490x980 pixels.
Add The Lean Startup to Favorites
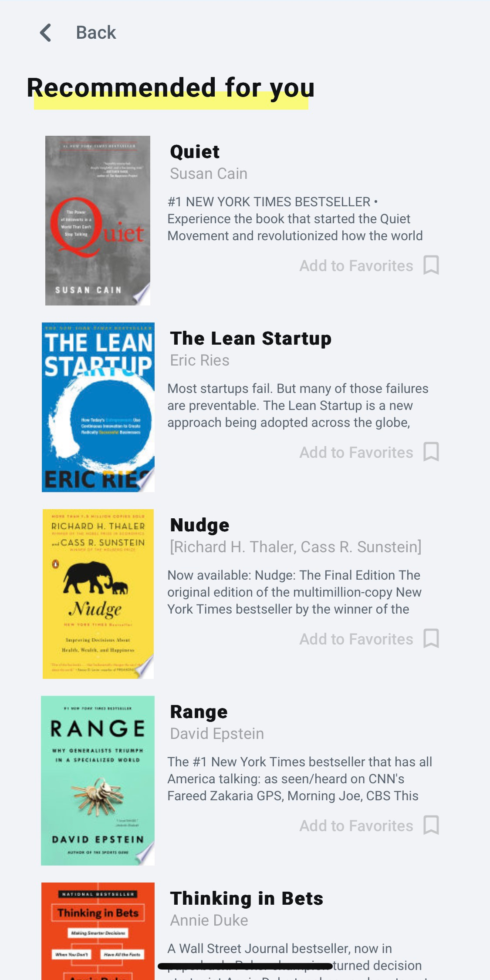[x=356, y=452]
